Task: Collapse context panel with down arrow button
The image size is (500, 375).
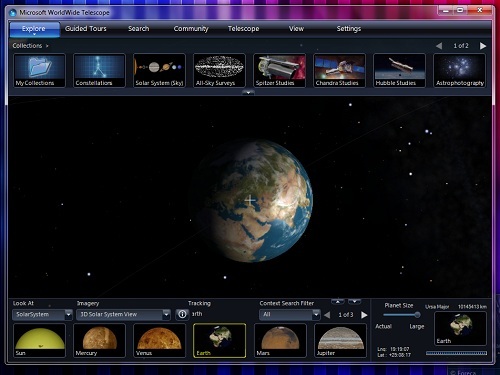Action: click(354, 302)
